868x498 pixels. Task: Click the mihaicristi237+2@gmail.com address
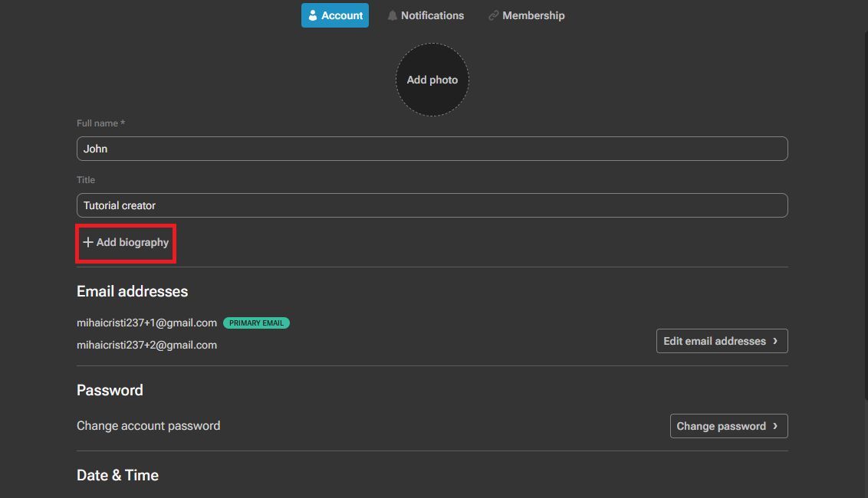146,345
